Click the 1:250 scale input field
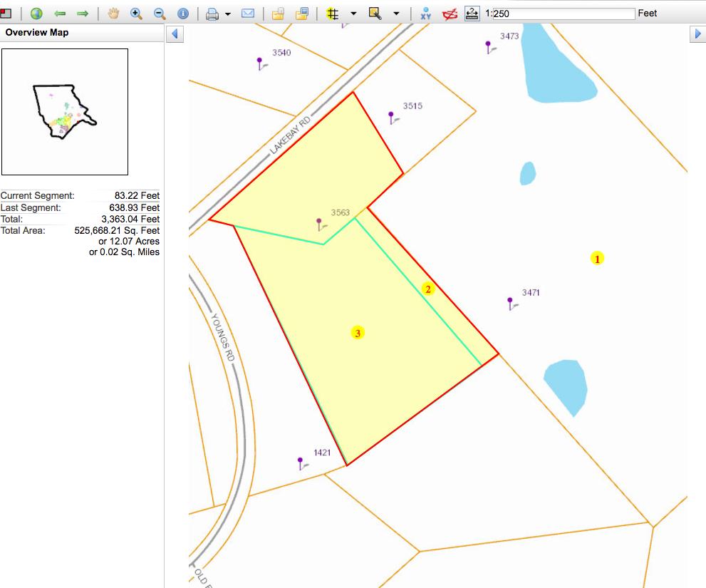The height and width of the screenshot is (588, 706). 564,14
